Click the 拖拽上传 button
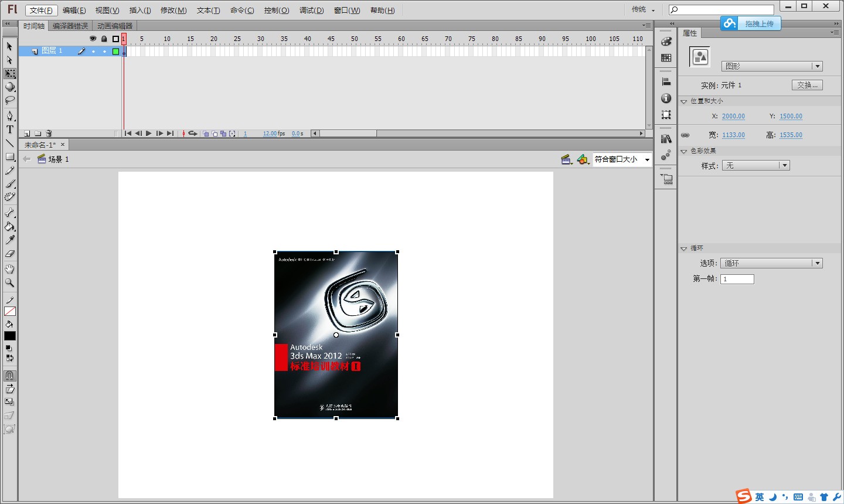The height and width of the screenshot is (504, 844). (x=751, y=23)
